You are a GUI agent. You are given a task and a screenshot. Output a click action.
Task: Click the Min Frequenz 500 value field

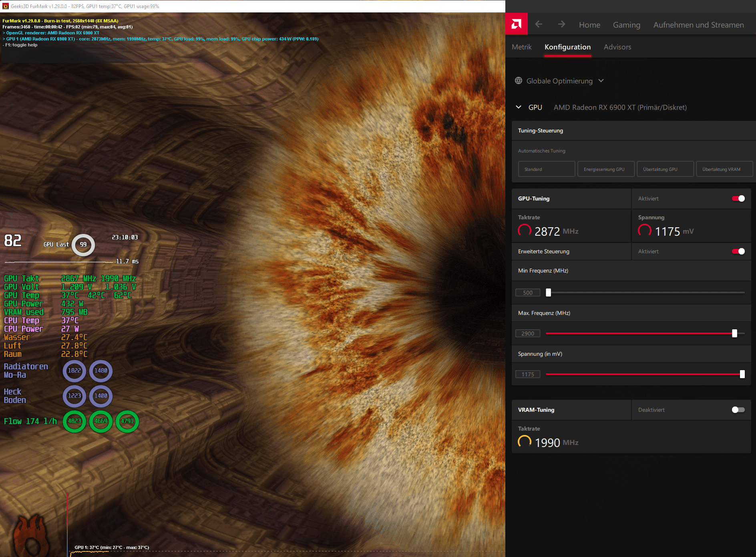pyautogui.click(x=528, y=293)
